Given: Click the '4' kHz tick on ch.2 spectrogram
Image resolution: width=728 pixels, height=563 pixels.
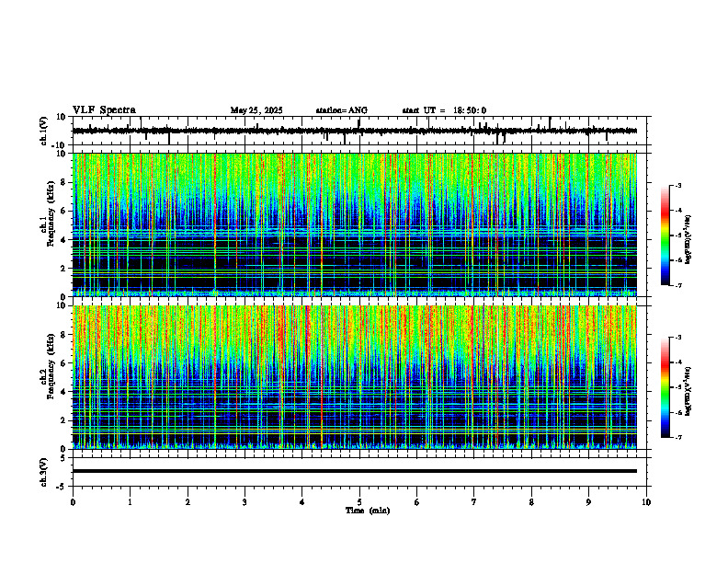Looking at the screenshot, I should (x=64, y=392).
